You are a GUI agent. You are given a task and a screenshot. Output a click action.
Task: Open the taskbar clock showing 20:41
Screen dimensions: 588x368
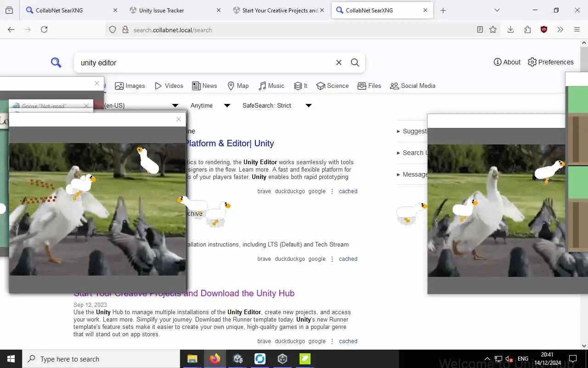(x=548, y=359)
